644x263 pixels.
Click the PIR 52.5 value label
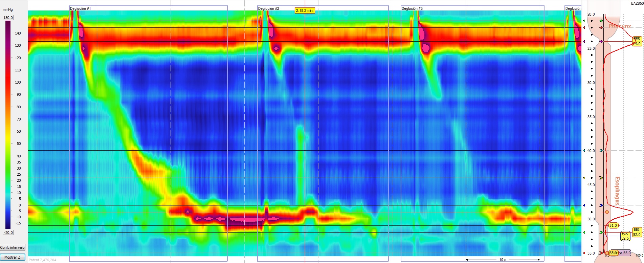click(625, 236)
